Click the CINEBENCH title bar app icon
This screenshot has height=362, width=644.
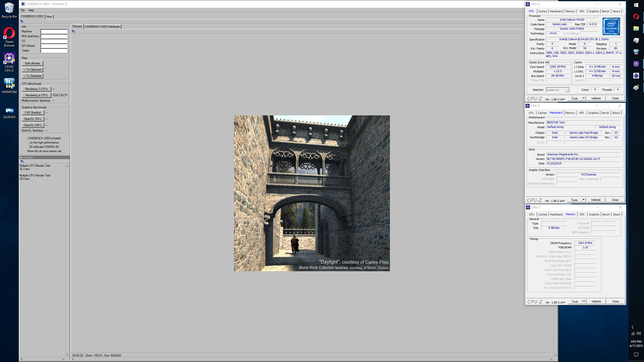23,4
